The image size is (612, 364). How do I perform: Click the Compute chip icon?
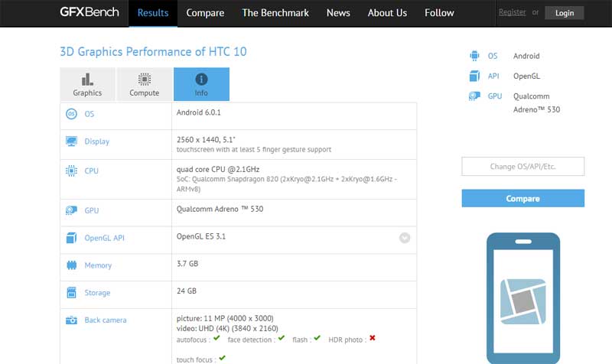pyautogui.click(x=145, y=80)
